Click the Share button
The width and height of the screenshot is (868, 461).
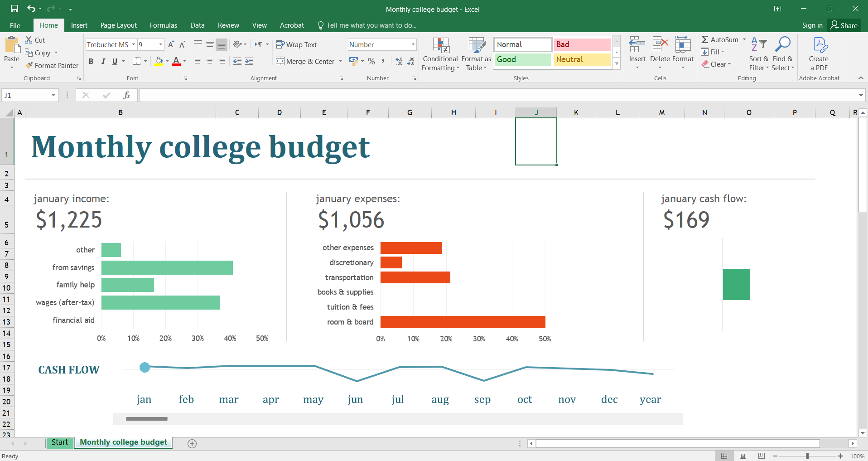pyautogui.click(x=844, y=25)
